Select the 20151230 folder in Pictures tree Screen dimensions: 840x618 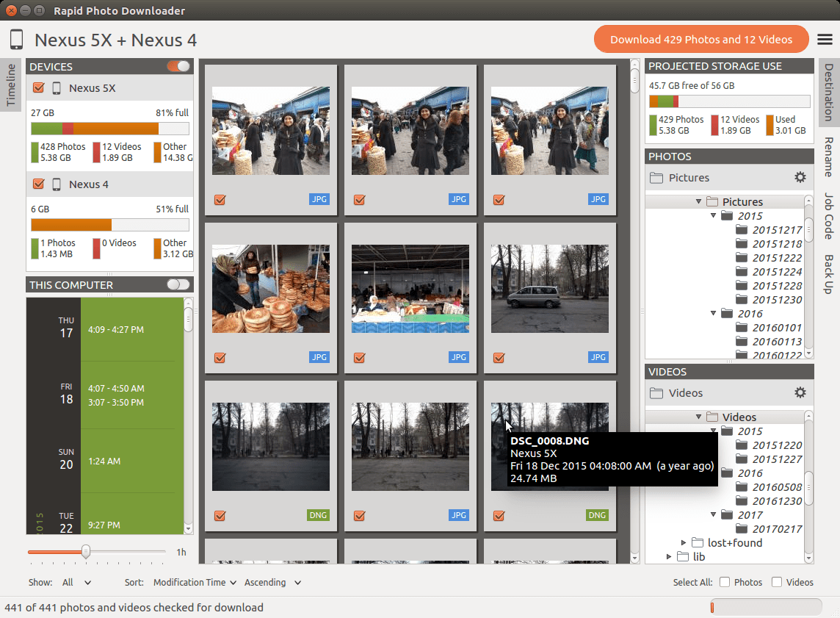tap(777, 299)
